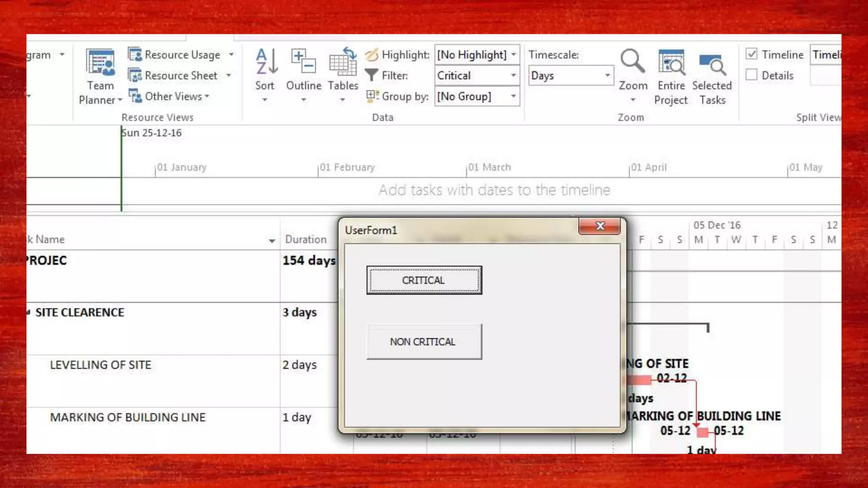Uncheck the Timeline checkbox

pyautogui.click(x=751, y=54)
